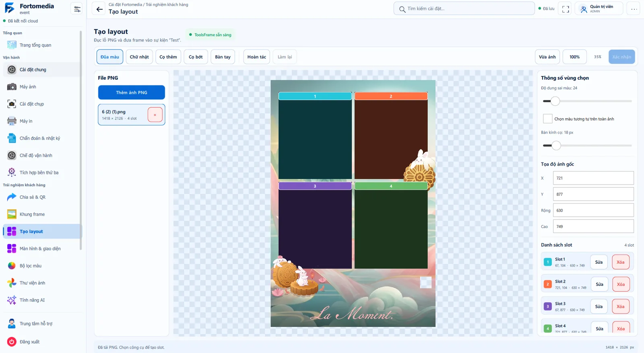The width and height of the screenshot is (644, 353).
Task: Adjust Bán kính cọ slider
Action: pyautogui.click(x=587, y=145)
